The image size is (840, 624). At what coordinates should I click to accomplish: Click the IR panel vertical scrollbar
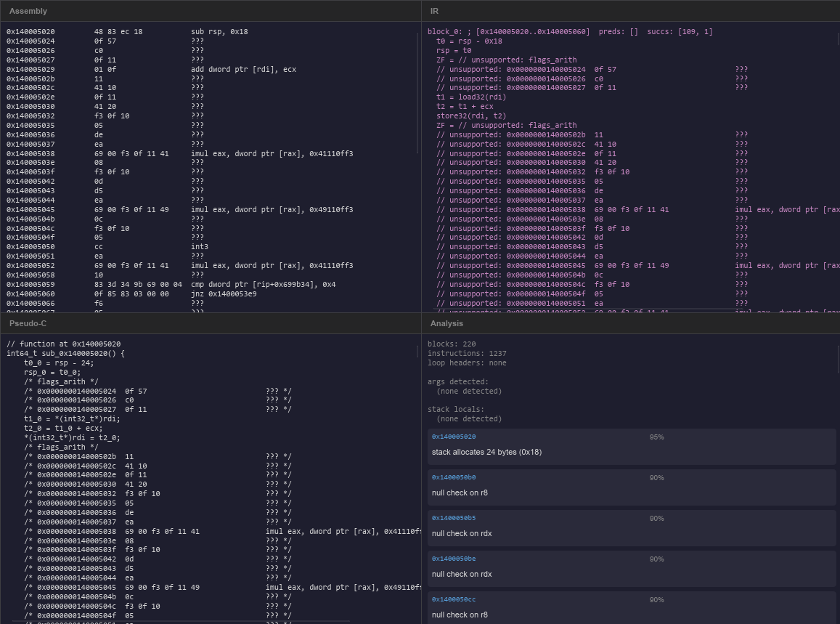[x=838, y=39]
